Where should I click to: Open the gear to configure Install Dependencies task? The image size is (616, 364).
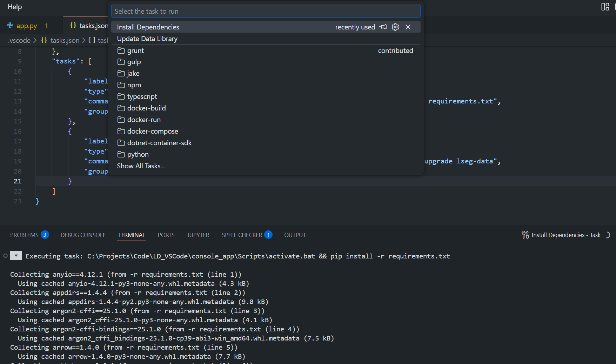(395, 27)
